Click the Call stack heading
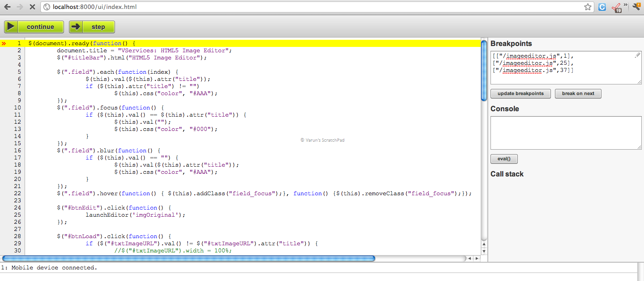644x281 pixels. point(507,174)
